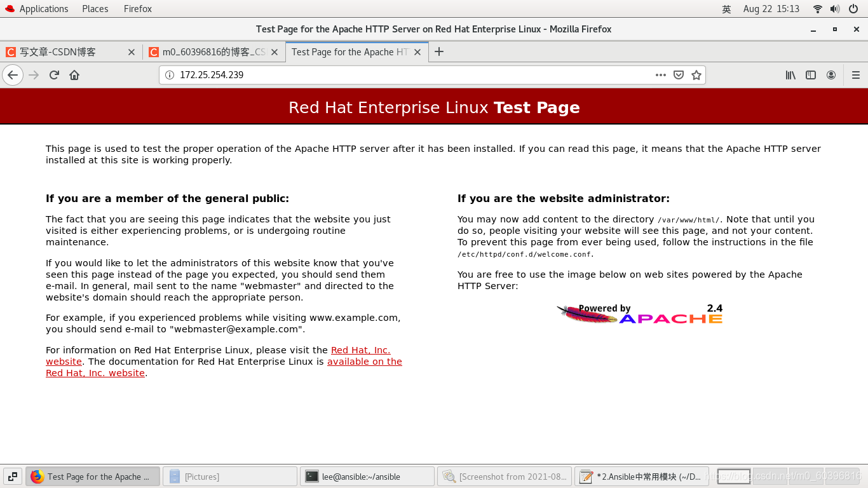The image size is (868, 488).
Task: Reload the current page
Action: 54,75
